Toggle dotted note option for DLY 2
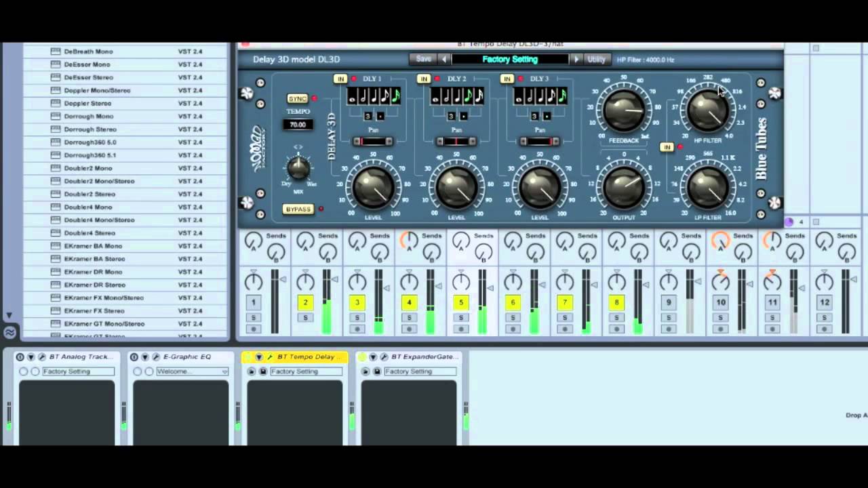 (463, 117)
